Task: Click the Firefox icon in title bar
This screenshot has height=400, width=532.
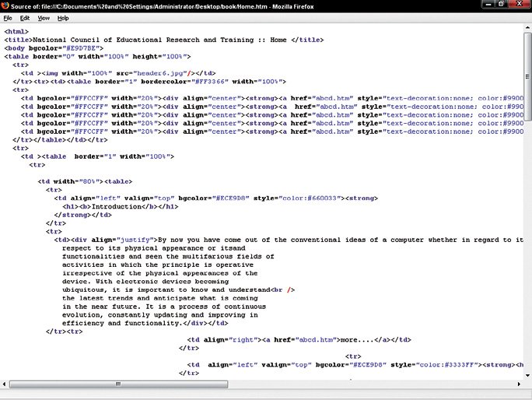Action: (5, 5)
